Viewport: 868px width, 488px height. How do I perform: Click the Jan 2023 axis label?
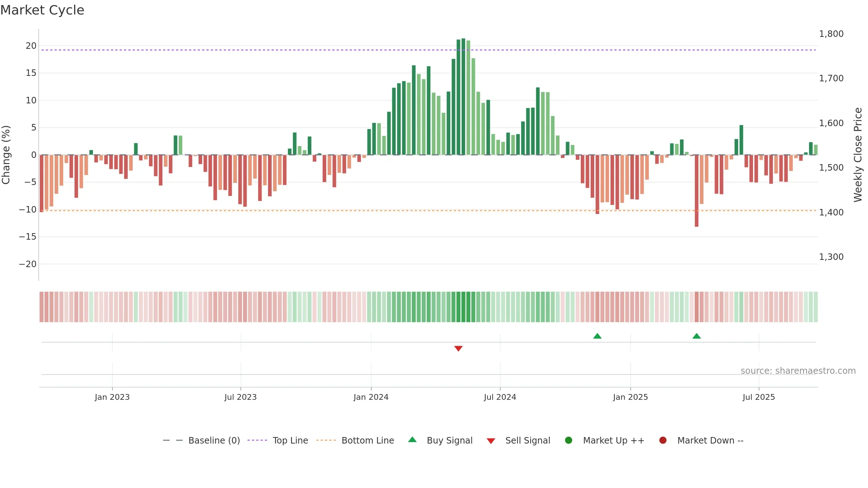[x=112, y=397]
